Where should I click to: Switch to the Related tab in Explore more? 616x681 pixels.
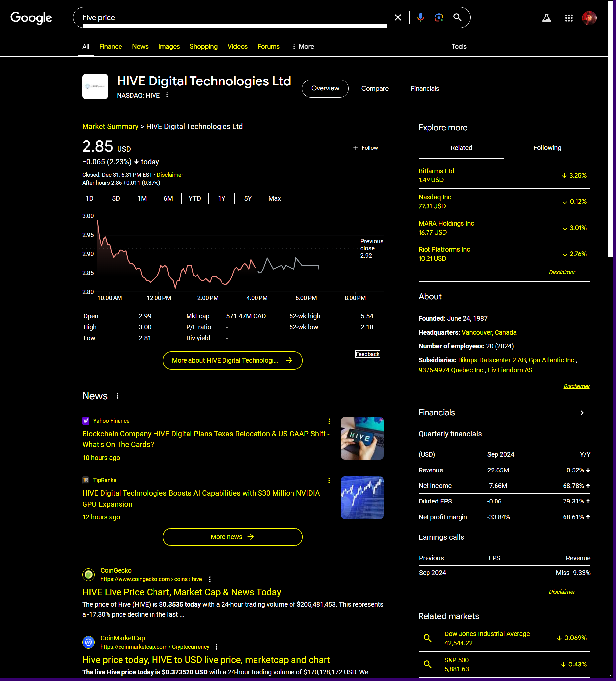[461, 148]
